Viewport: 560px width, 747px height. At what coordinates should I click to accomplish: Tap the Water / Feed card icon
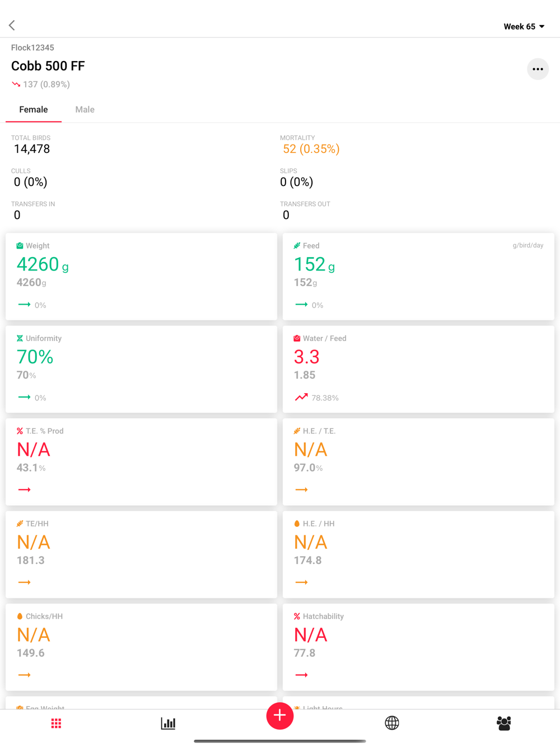tap(297, 338)
